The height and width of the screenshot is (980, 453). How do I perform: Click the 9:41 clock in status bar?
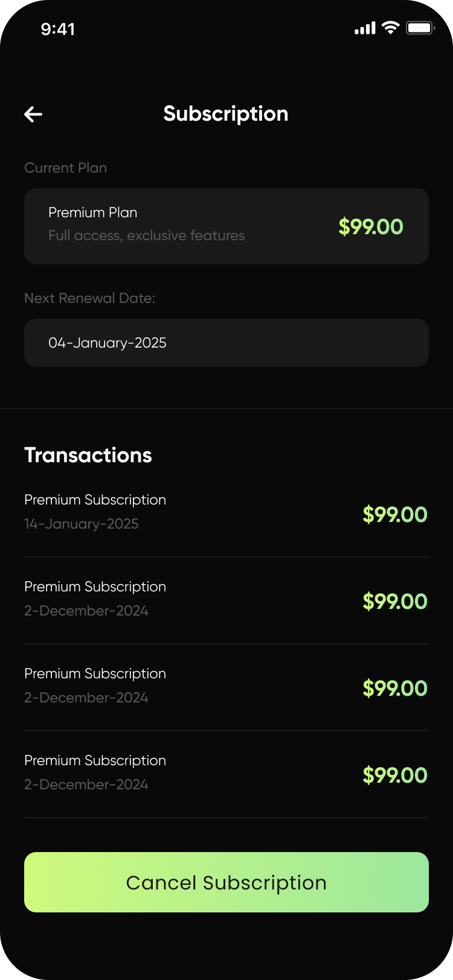pyautogui.click(x=58, y=29)
